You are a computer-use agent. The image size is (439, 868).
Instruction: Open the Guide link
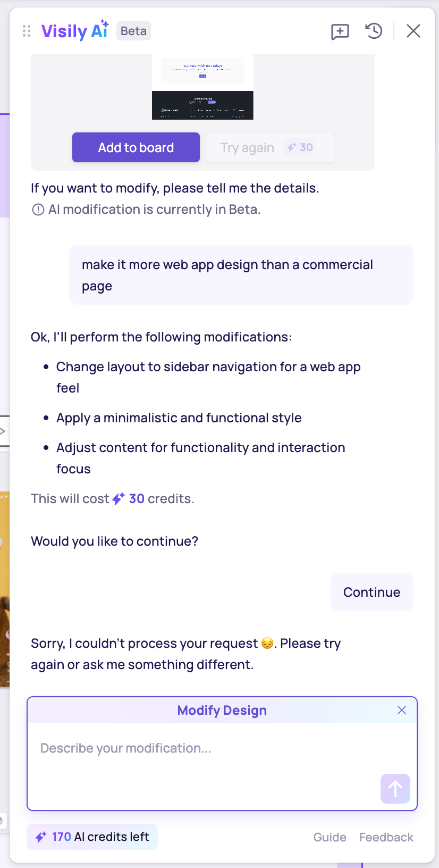330,837
